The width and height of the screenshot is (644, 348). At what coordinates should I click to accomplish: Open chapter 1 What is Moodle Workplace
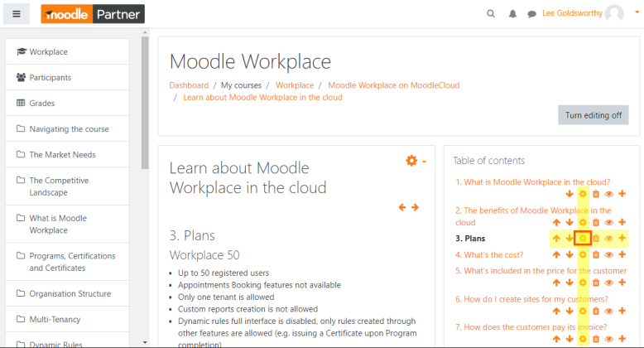coord(533,181)
